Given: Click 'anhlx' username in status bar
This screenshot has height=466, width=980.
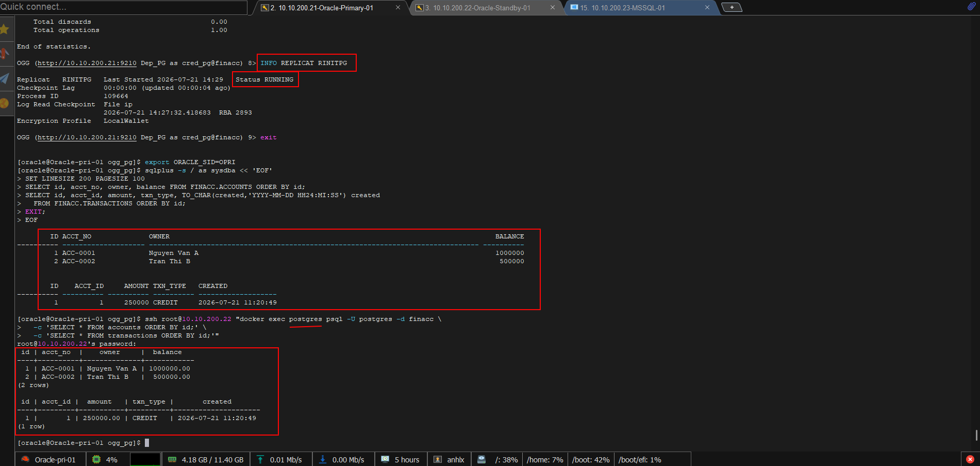Looking at the screenshot, I should (456, 460).
